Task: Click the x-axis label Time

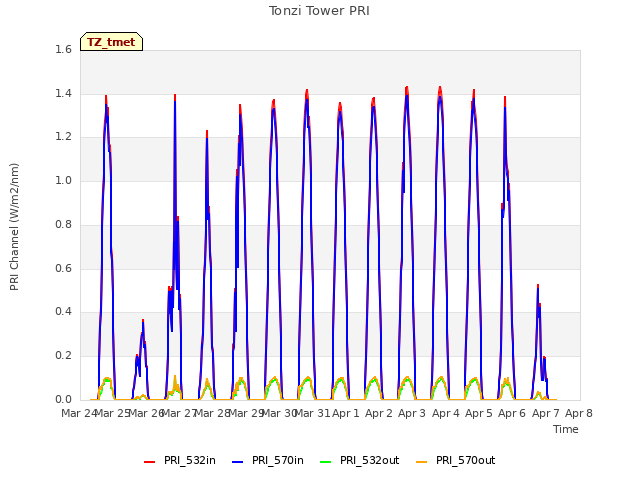Action: [566, 429]
